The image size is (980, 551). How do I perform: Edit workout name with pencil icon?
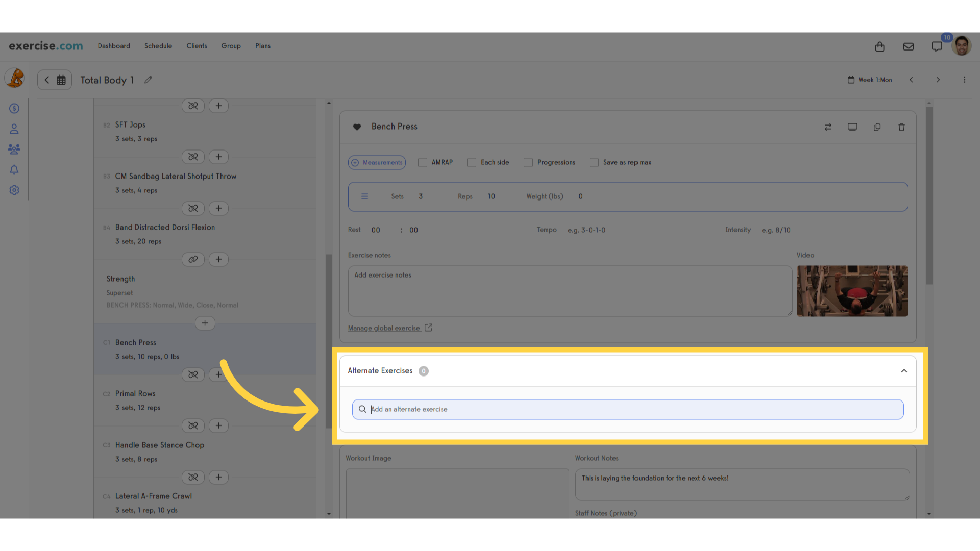148,80
